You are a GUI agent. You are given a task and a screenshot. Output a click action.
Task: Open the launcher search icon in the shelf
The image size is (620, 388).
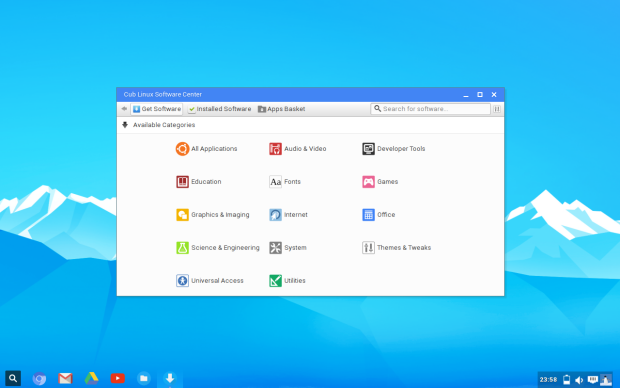point(13,379)
